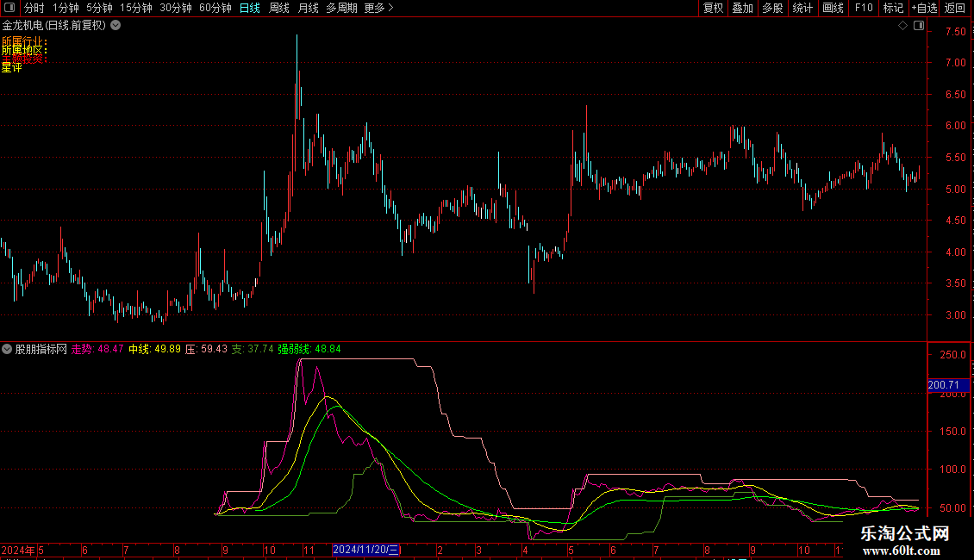Click the diamond icon in chart corner
This screenshot has height=560, width=974.
coord(903,26)
